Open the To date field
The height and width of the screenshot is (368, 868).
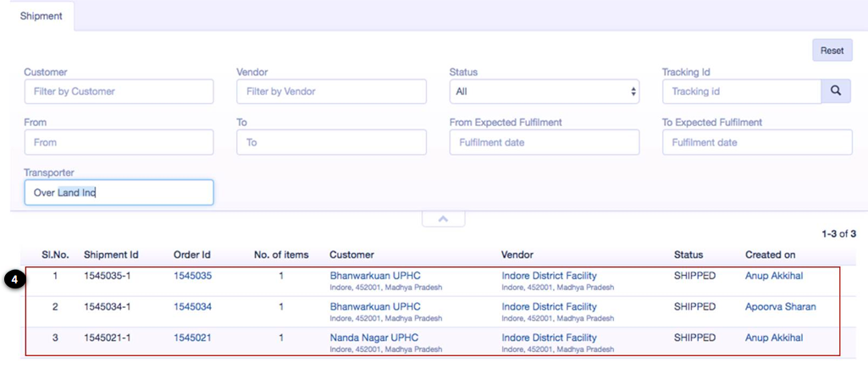[332, 142]
